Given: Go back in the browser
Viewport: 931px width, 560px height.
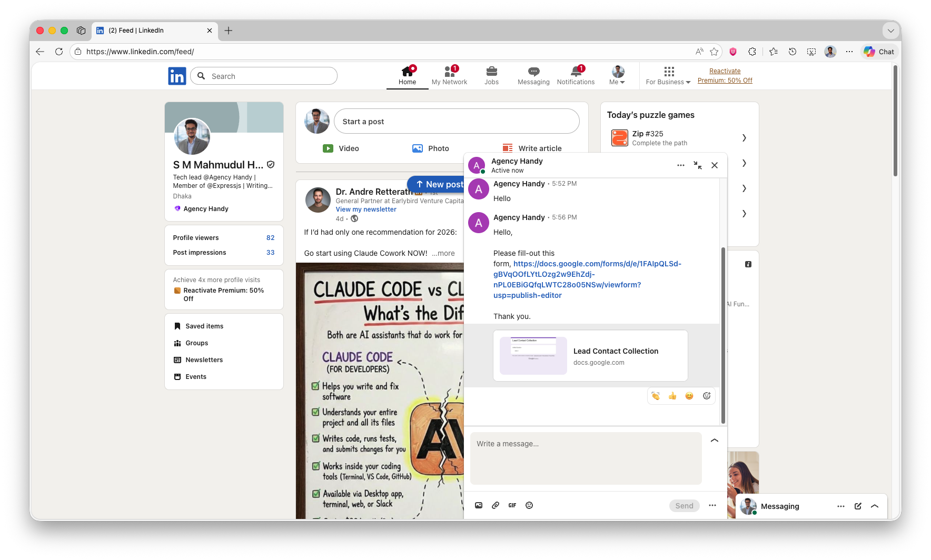Looking at the screenshot, I should [40, 52].
